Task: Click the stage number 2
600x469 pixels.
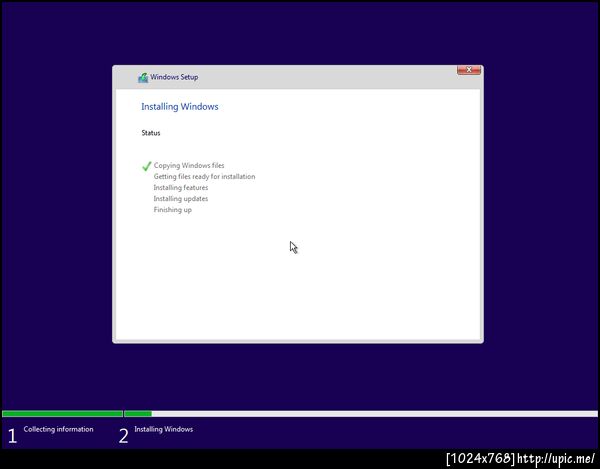Action: point(123,436)
